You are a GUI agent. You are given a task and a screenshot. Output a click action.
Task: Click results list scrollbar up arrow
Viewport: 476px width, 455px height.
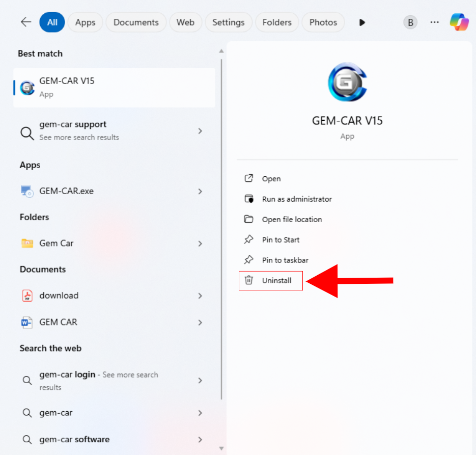[221, 51]
